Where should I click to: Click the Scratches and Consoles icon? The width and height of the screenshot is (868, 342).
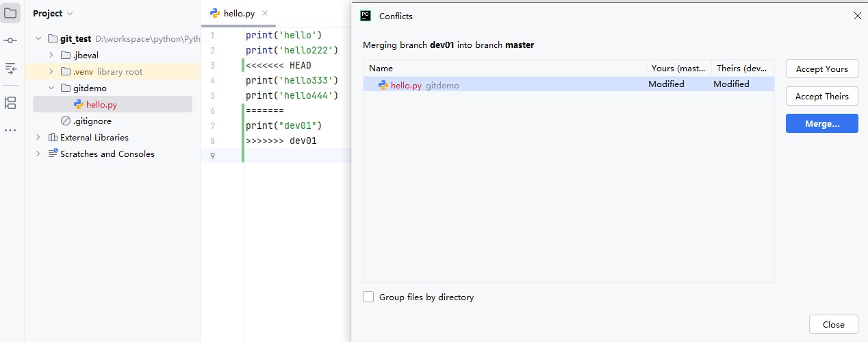tap(53, 154)
